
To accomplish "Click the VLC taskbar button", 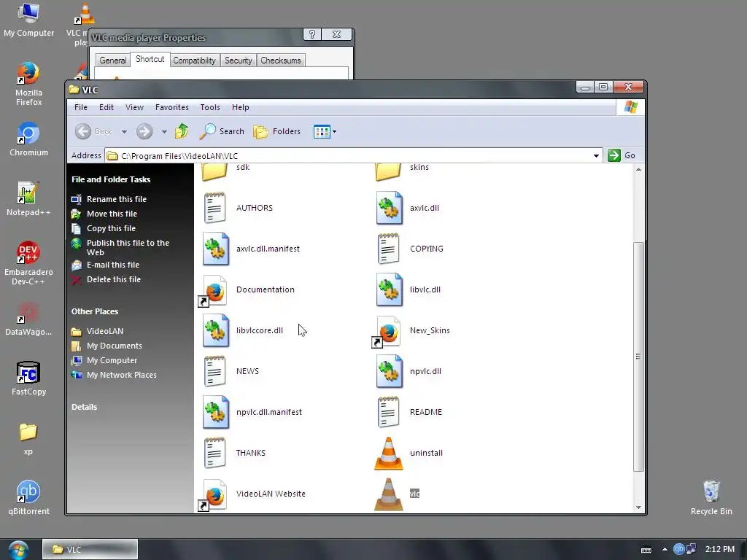I will pyautogui.click(x=90, y=550).
